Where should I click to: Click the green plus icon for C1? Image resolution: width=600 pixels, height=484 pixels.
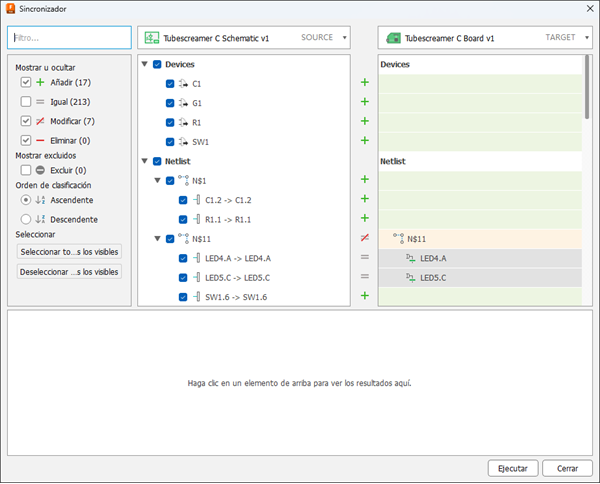tap(365, 82)
